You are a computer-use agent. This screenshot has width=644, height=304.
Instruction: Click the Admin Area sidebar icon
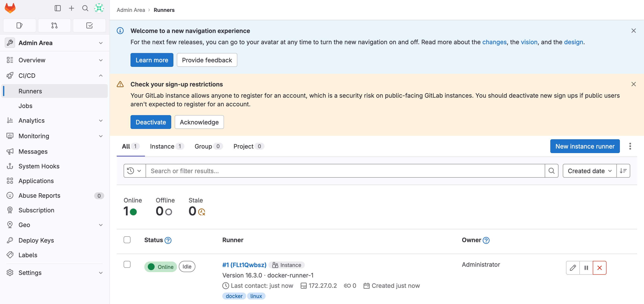[10, 42]
